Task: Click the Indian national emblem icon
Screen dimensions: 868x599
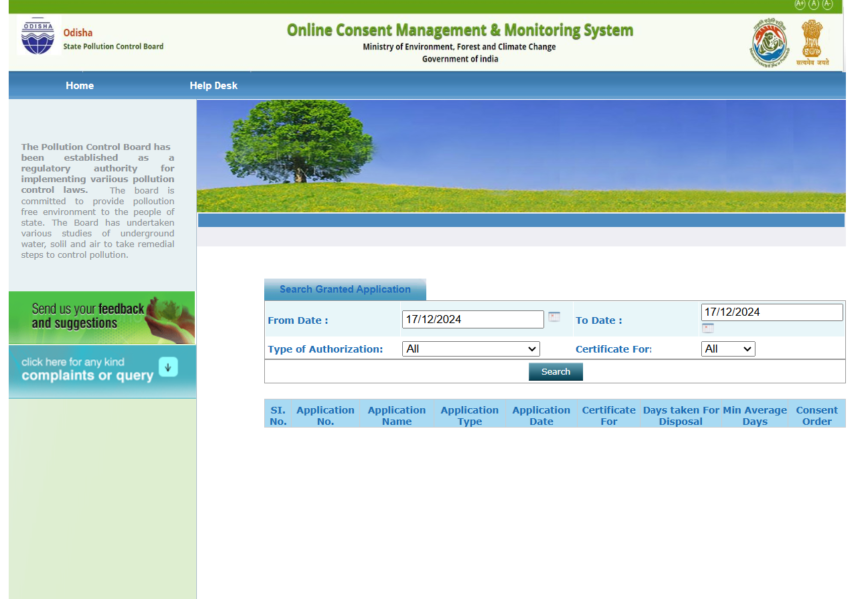Action: [812, 42]
